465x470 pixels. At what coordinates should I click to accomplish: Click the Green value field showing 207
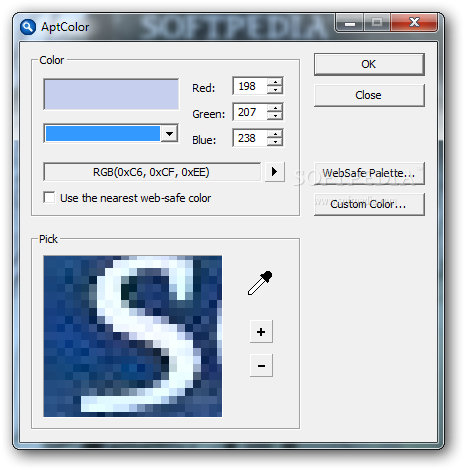click(x=250, y=112)
